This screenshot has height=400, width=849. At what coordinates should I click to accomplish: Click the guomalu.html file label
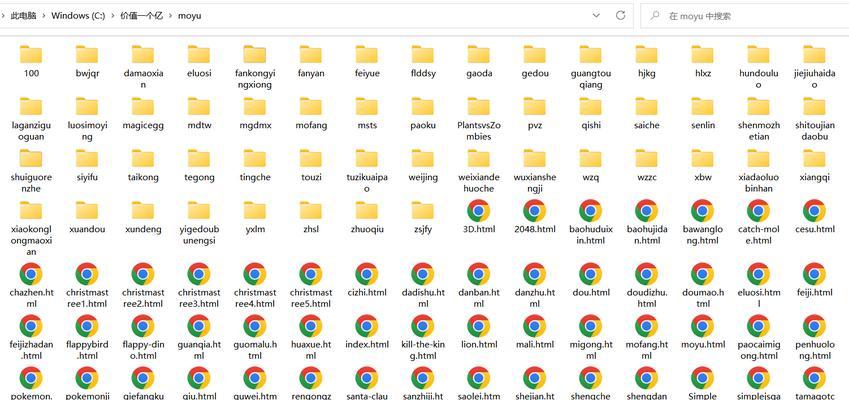tap(254, 350)
